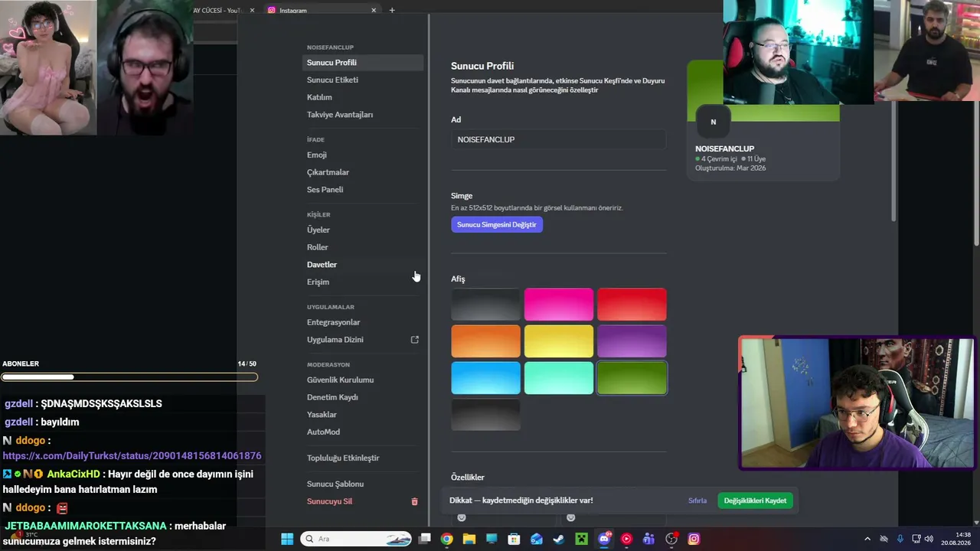
Task: Switch to the Instagram browser tab
Action: (321, 10)
